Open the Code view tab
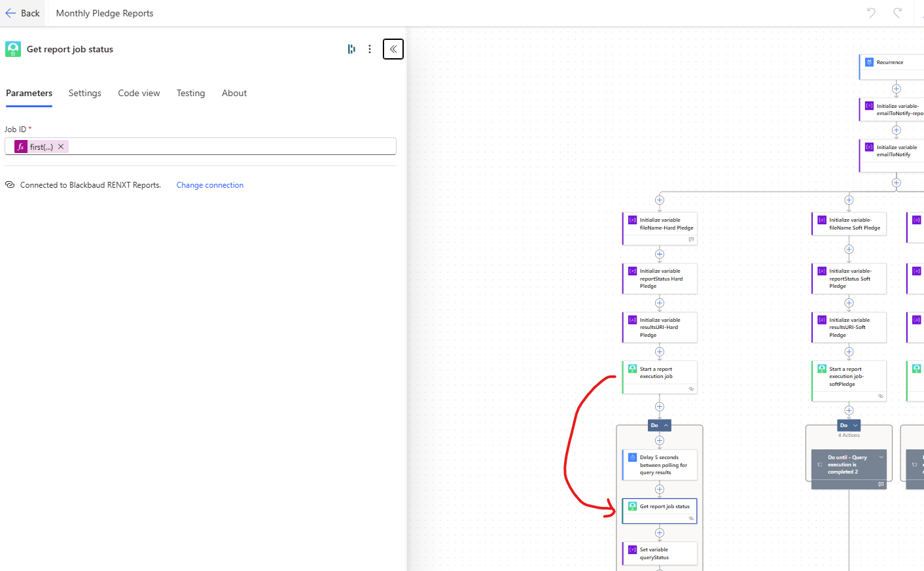This screenshot has height=571, width=924. click(139, 93)
